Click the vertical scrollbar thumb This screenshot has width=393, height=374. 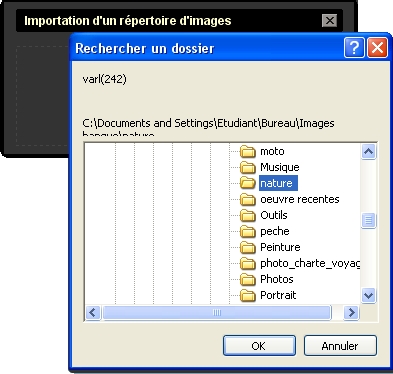(368, 220)
